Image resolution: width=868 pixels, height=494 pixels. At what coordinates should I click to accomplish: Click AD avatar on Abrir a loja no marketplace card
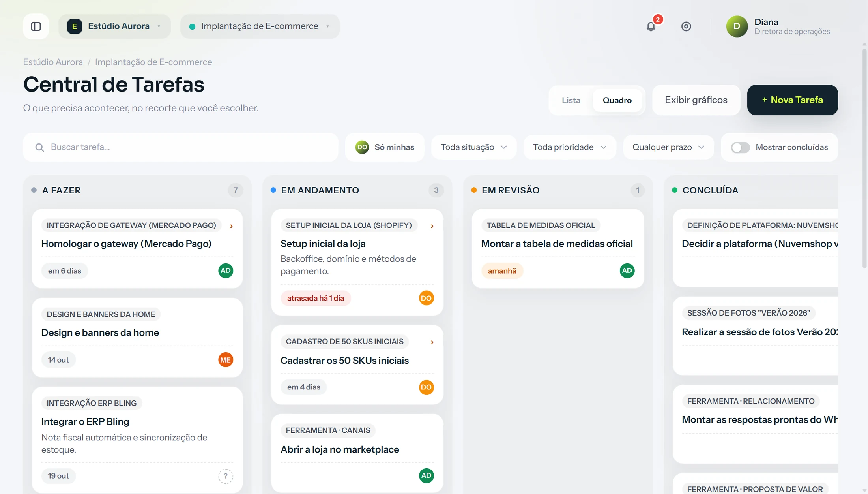coord(426,475)
